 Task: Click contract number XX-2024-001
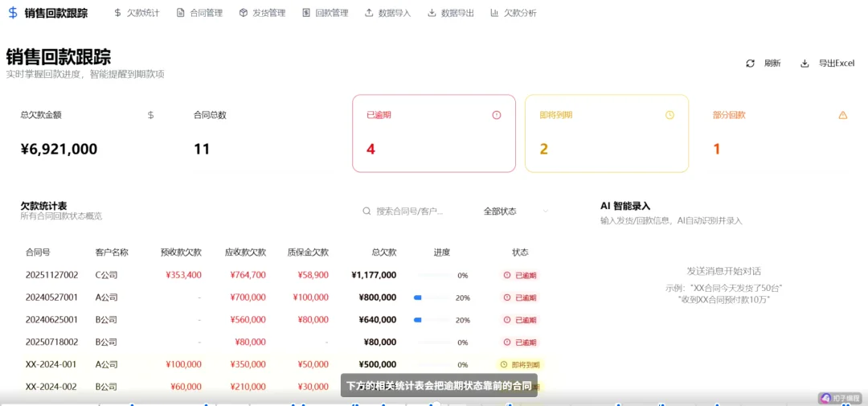(x=51, y=364)
